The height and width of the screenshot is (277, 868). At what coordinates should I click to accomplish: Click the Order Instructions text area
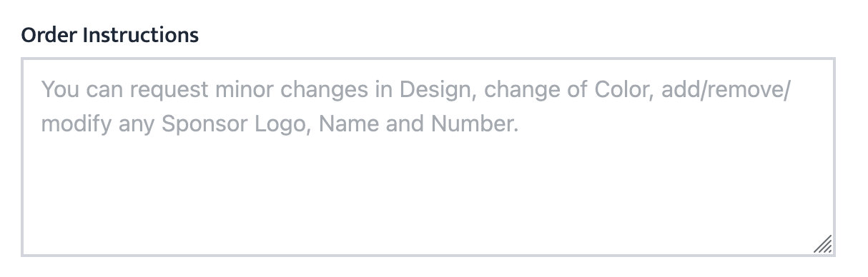coord(428,157)
